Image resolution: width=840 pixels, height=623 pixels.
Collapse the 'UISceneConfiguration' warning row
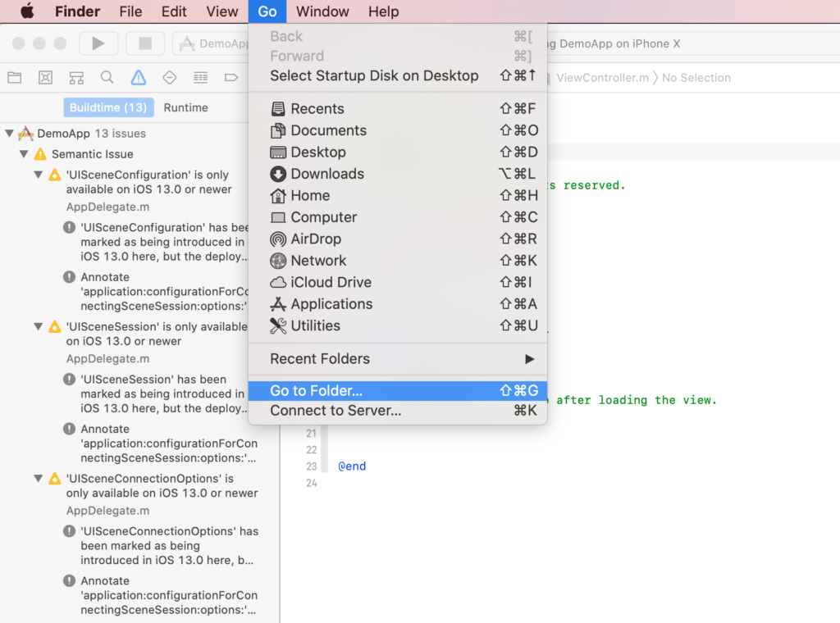38,175
